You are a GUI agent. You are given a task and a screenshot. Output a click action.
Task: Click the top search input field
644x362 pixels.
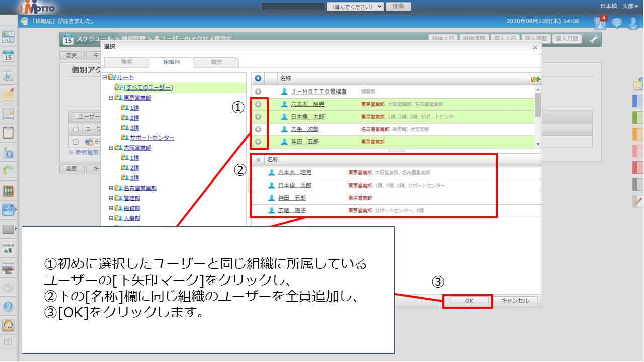click(x=293, y=6)
